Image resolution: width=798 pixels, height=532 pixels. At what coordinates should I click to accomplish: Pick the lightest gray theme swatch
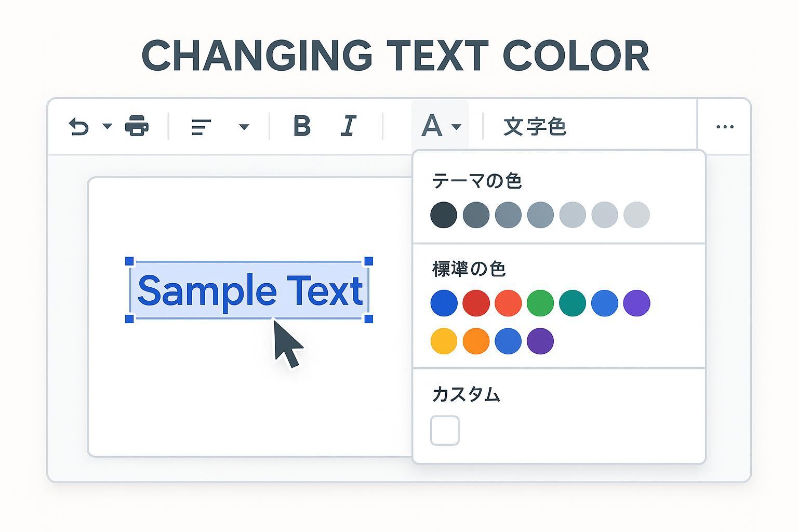click(x=636, y=215)
